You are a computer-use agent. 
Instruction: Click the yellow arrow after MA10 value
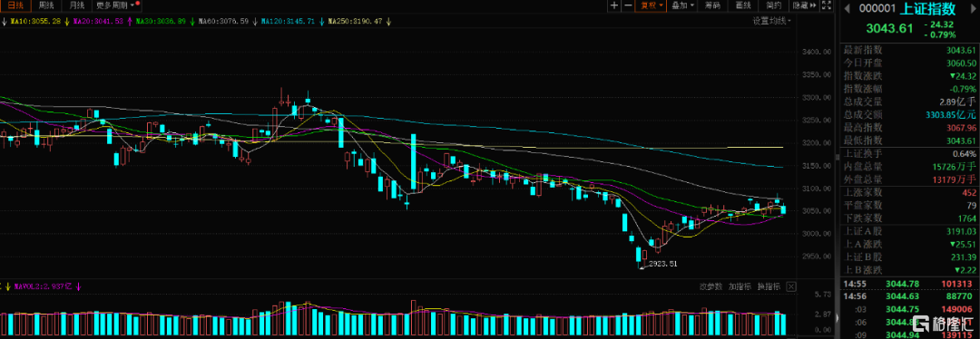67,21
